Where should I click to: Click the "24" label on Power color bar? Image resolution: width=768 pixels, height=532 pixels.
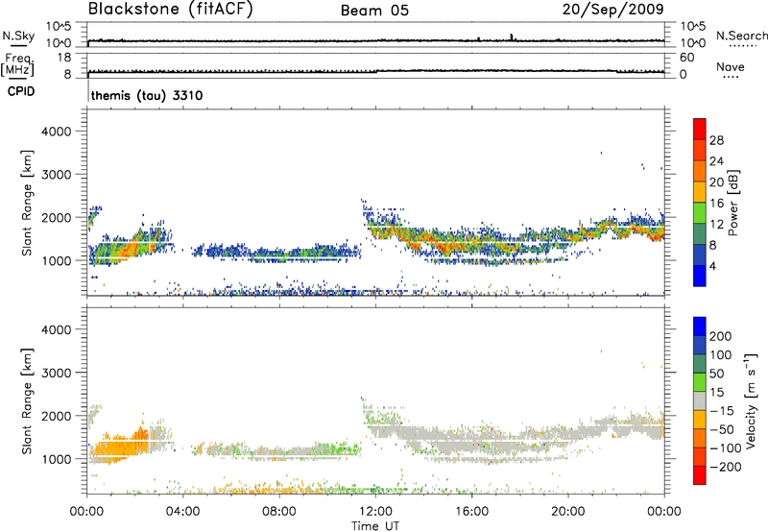(716, 161)
